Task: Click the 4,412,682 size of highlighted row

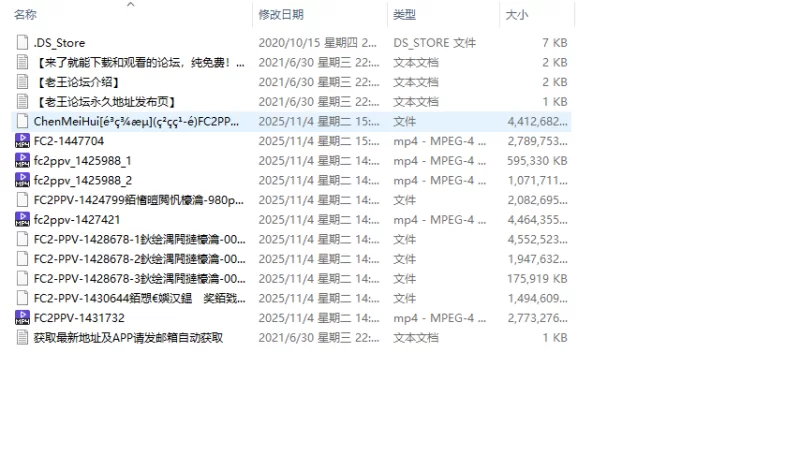Action: [x=537, y=121]
